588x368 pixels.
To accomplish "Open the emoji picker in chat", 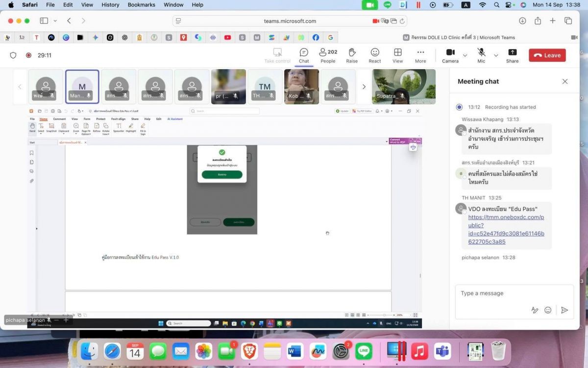I will (548, 310).
